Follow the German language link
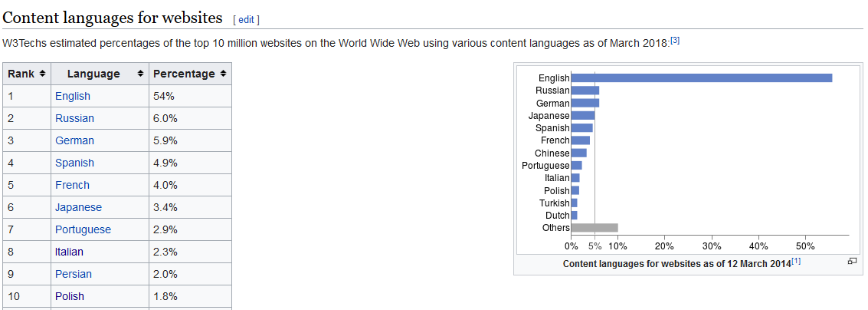The width and height of the screenshot is (868, 310). click(74, 140)
